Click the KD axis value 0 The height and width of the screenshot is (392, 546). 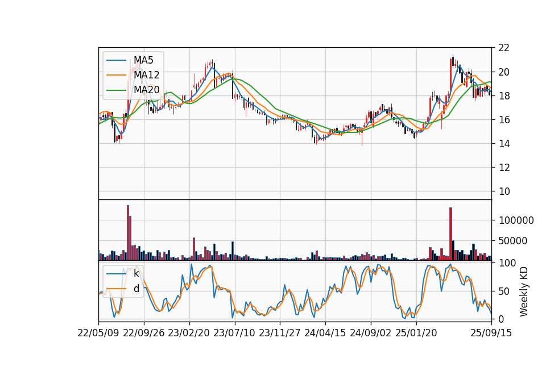[502, 319]
